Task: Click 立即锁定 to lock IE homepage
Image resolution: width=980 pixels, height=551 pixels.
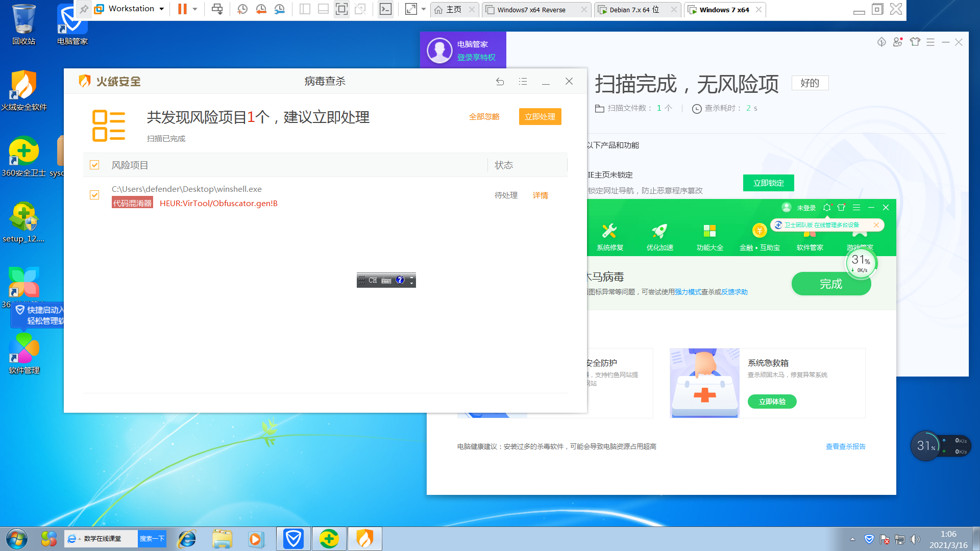Action: point(769,183)
